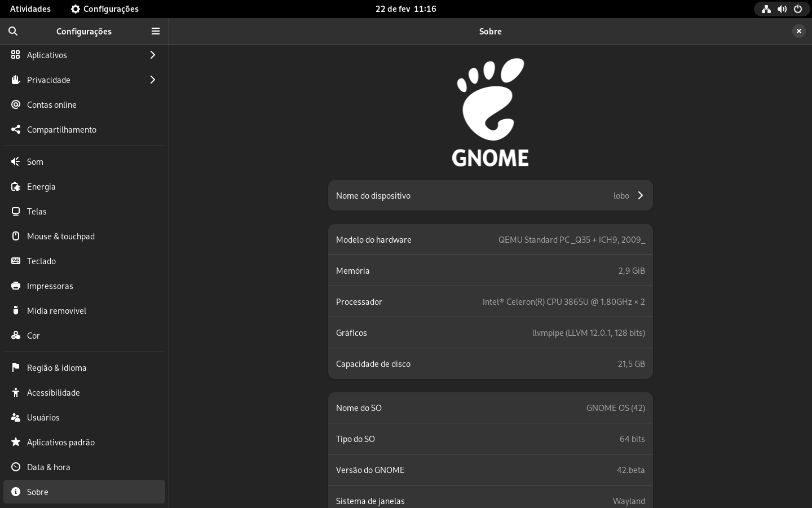Click Nome do SO value GNOME OS (42)
This screenshot has height=508, width=812.
(616, 408)
